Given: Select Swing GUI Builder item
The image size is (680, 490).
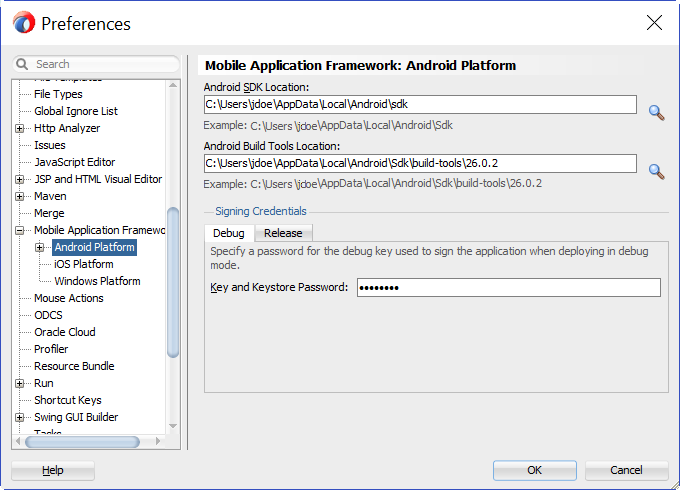Looking at the screenshot, I should point(76,417).
